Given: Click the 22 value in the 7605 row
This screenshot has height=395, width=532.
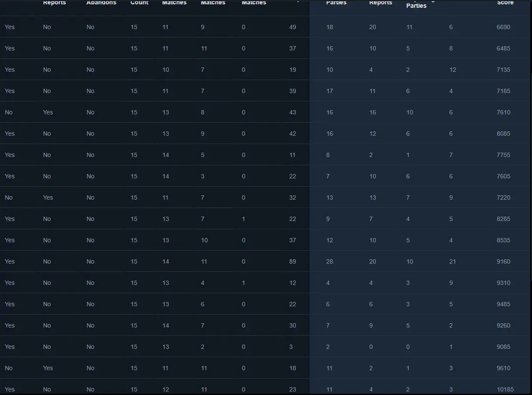Looking at the screenshot, I should coord(292,176).
